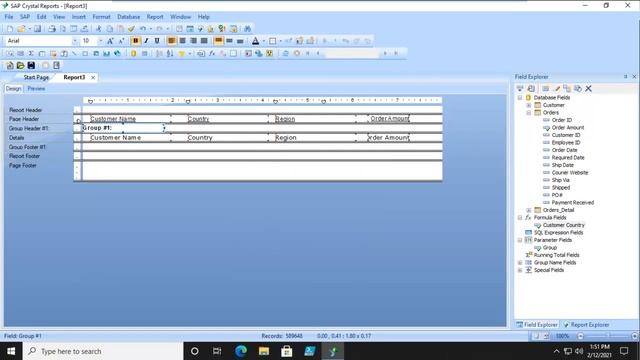Toggle align right

[x=193, y=41]
